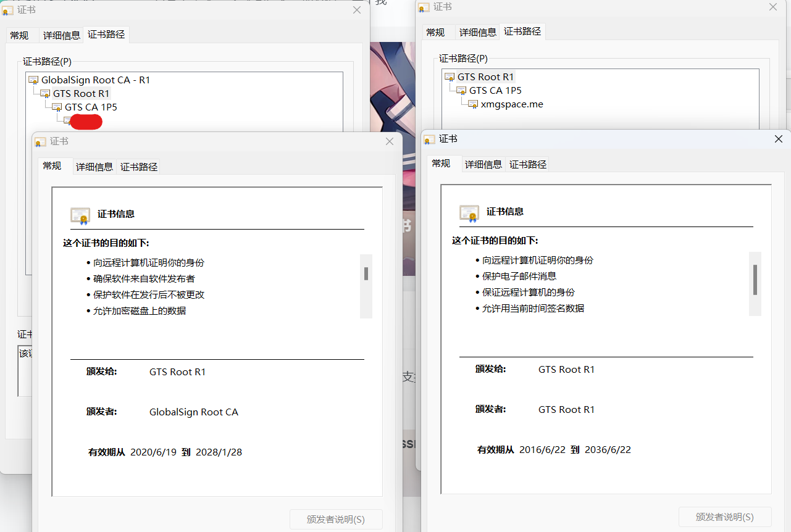
Task: Open 常规 tab in GlobalSign path window
Action: 19,35
